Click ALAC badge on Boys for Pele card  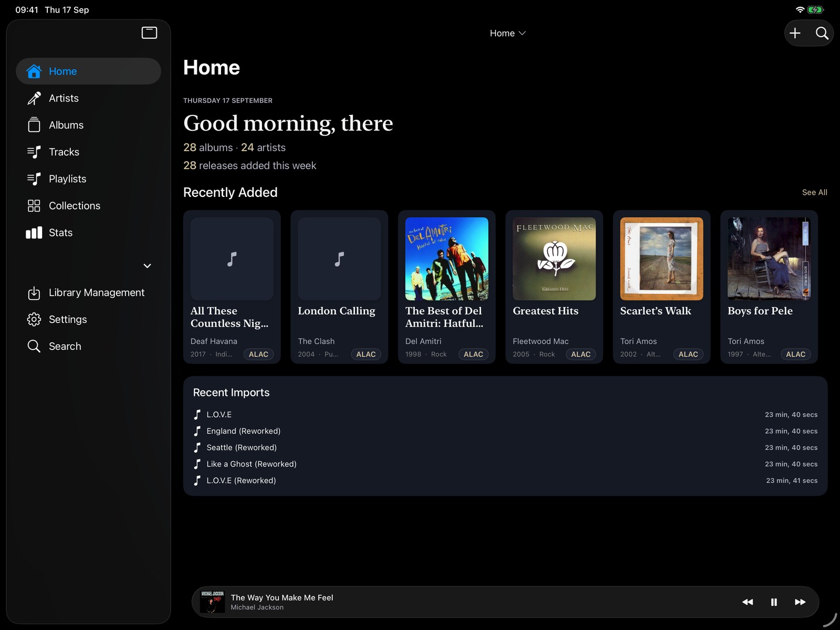(x=795, y=354)
